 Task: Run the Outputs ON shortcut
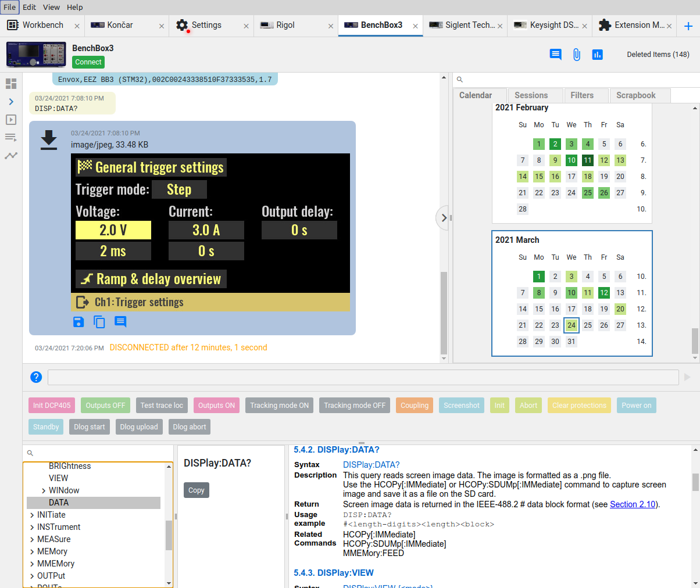pos(216,406)
